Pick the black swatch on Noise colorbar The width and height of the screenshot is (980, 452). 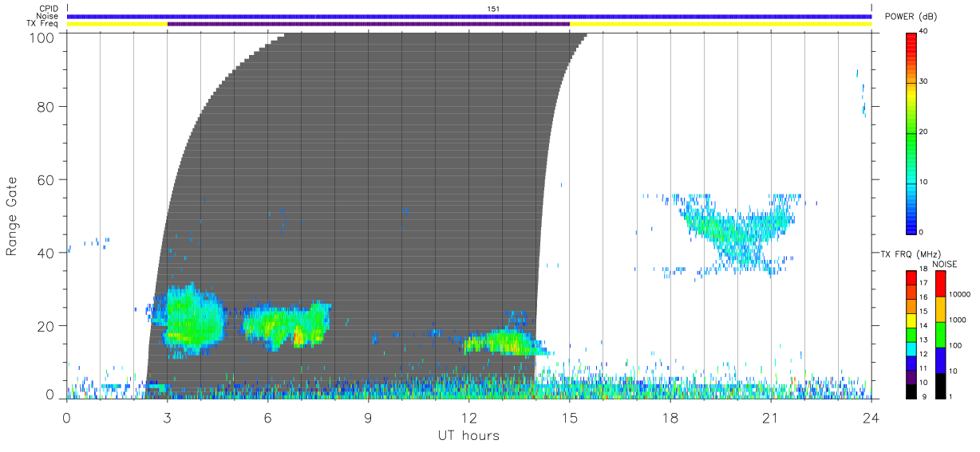[940, 385]
